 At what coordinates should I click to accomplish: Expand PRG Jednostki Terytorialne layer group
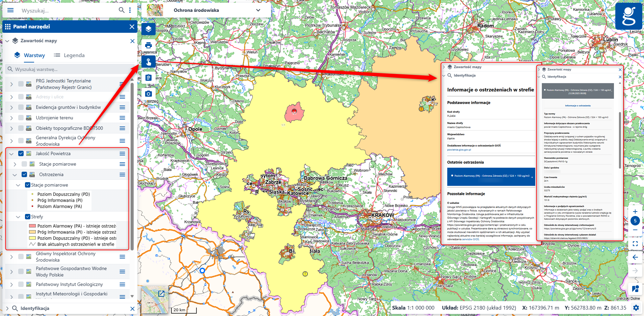pyautogui.click(x=11, y=84)
